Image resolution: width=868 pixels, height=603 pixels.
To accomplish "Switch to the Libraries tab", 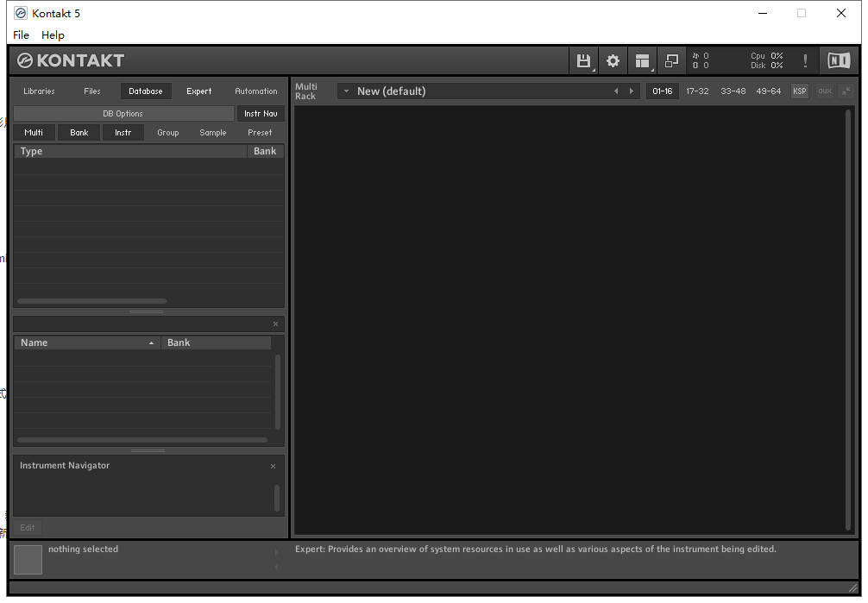I will click(39, 91).
